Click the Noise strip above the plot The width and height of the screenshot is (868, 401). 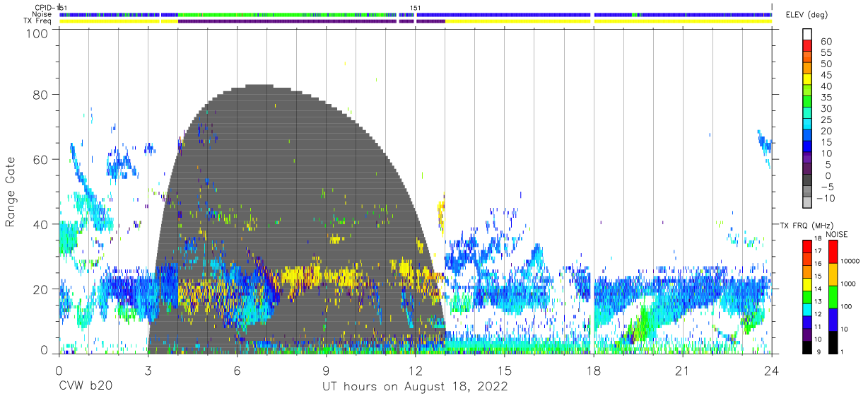(x=416, y=14)
